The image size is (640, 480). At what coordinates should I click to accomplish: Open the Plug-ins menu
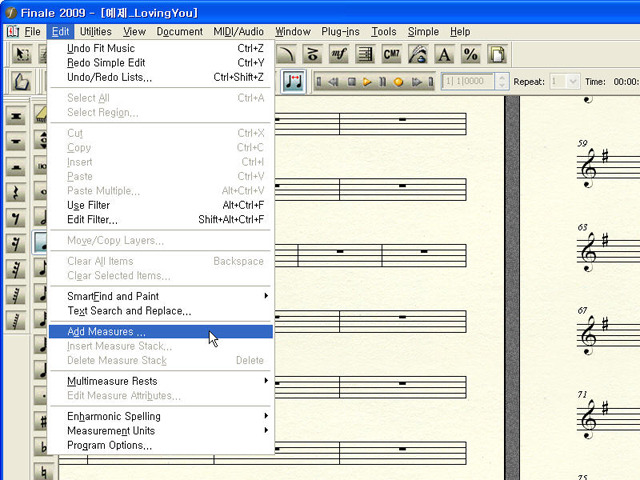pos(341,32)
